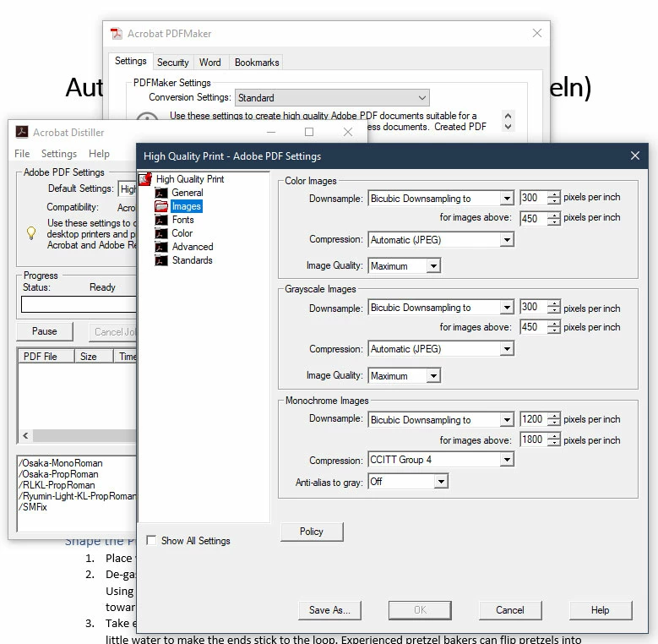The width and height of the screenshot is (658, 644).
Task: Close the Acrobat Distiller window
Action: pyautogui.click(x=348, y=132)
